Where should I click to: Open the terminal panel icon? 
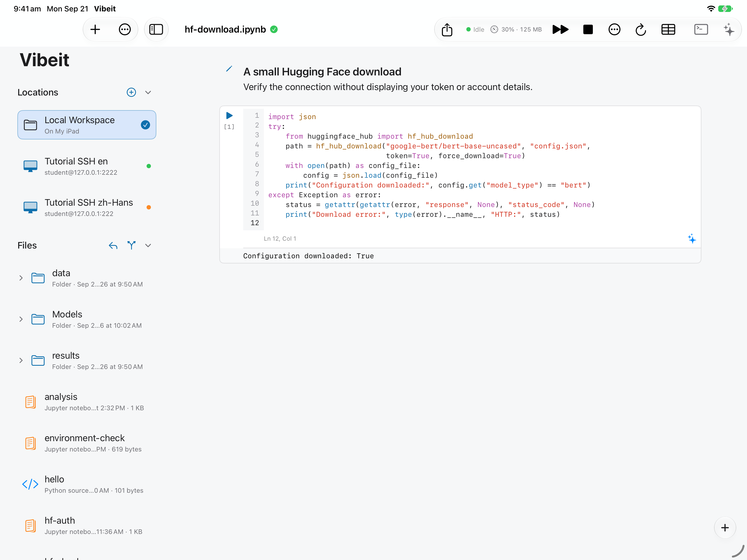(701, 29)
